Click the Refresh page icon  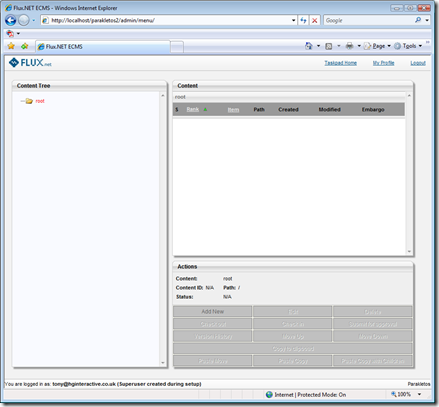(303, 20)
